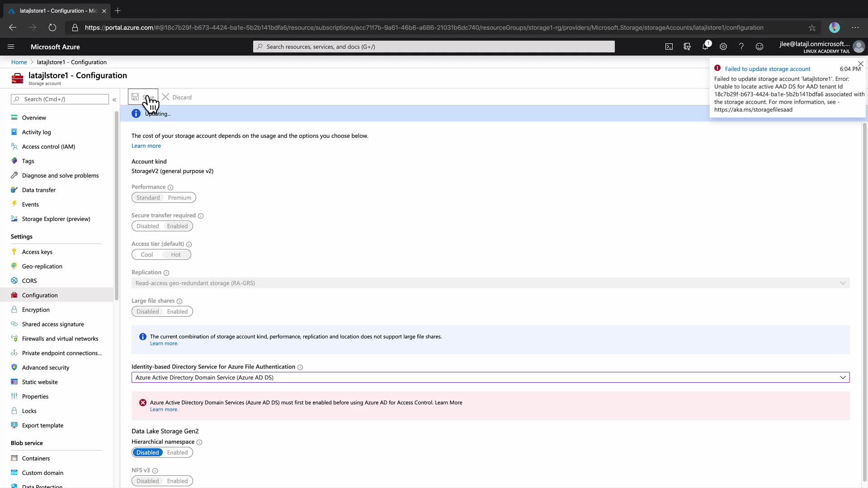Open the feedback smiley icon
The image size is (868, 488).
759,47
